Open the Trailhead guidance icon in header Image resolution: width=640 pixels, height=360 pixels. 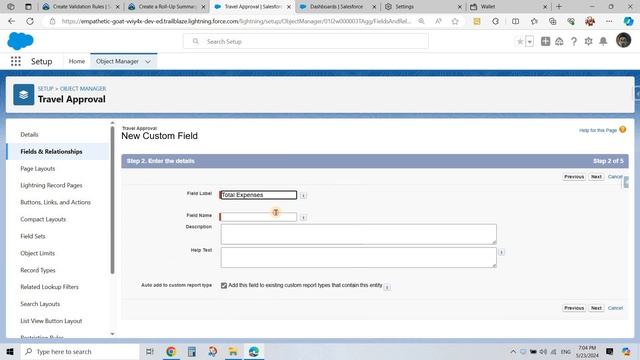tap(559, 41)
